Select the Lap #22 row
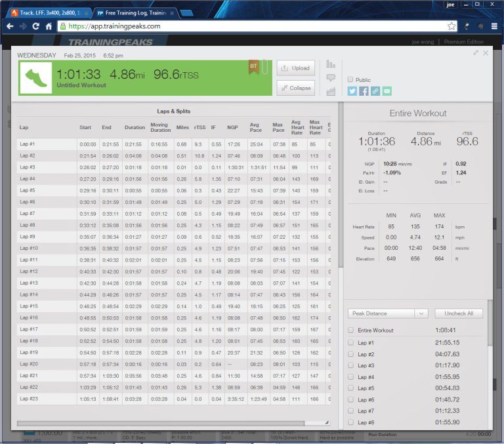 (173, 387)
